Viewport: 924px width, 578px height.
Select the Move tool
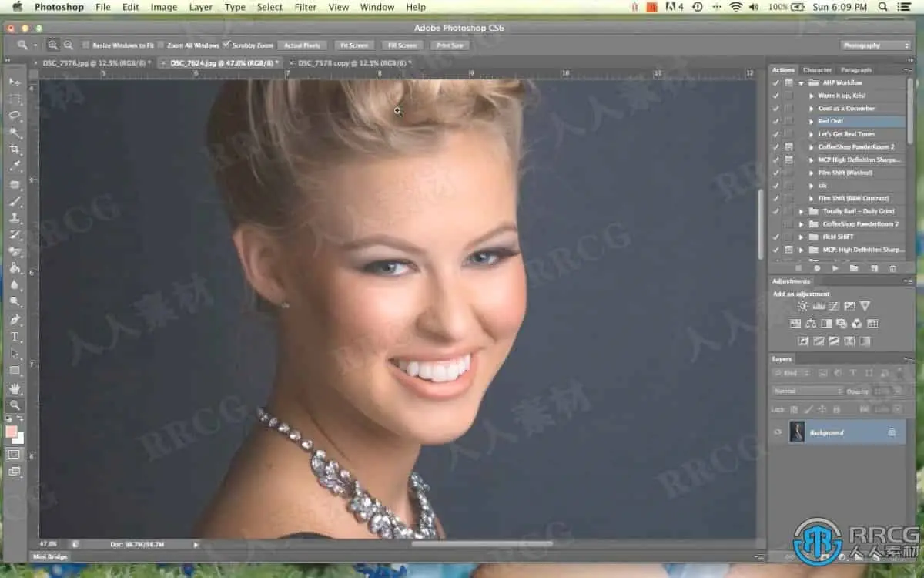15,82
